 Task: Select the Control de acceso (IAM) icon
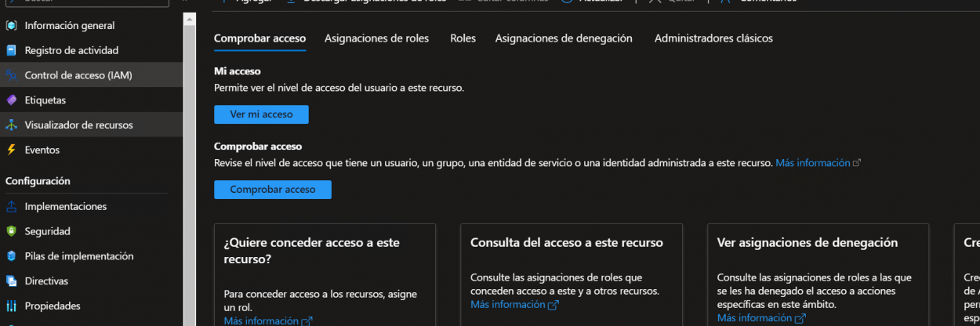click(11, 76)
